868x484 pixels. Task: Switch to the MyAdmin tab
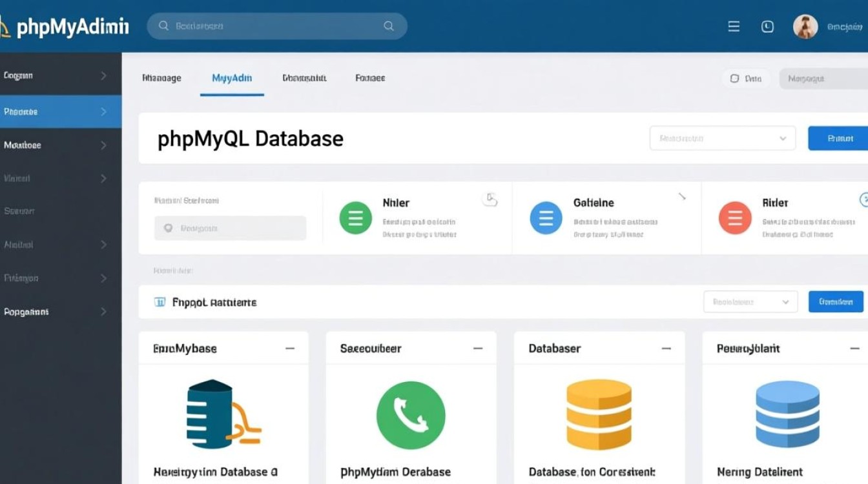(232, 77)
